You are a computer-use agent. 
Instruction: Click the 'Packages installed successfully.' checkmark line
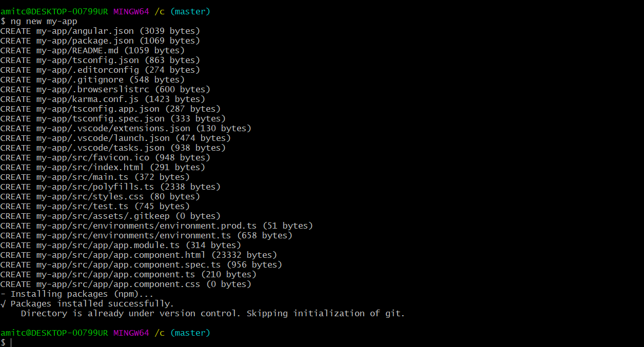87,303
